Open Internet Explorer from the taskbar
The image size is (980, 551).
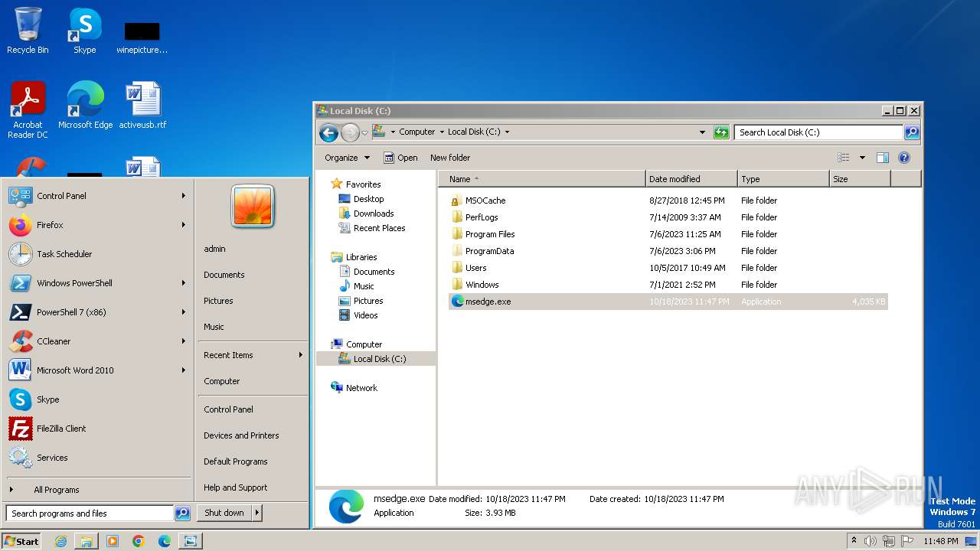coord(60,541)
